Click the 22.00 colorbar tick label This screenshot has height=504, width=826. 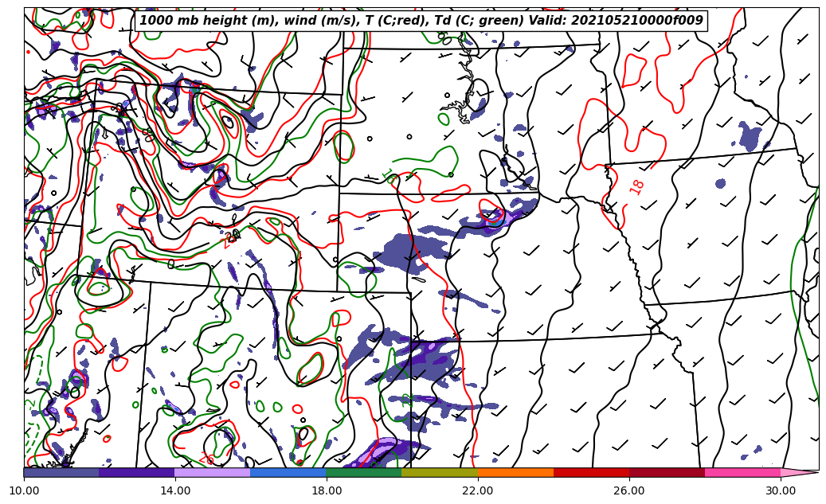478,490
